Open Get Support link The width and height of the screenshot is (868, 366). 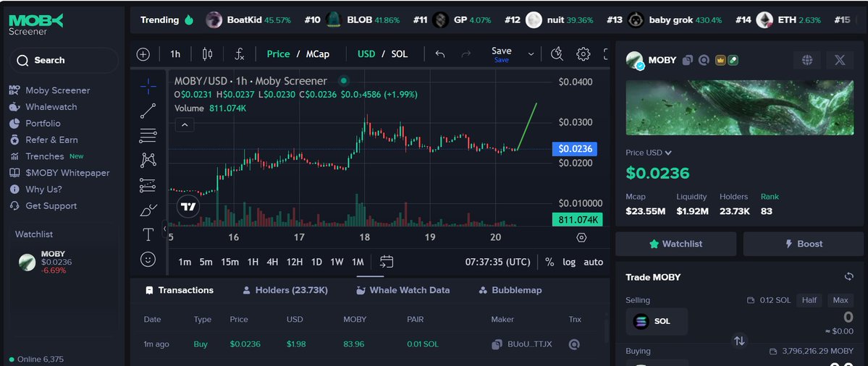tap(43, 206)
